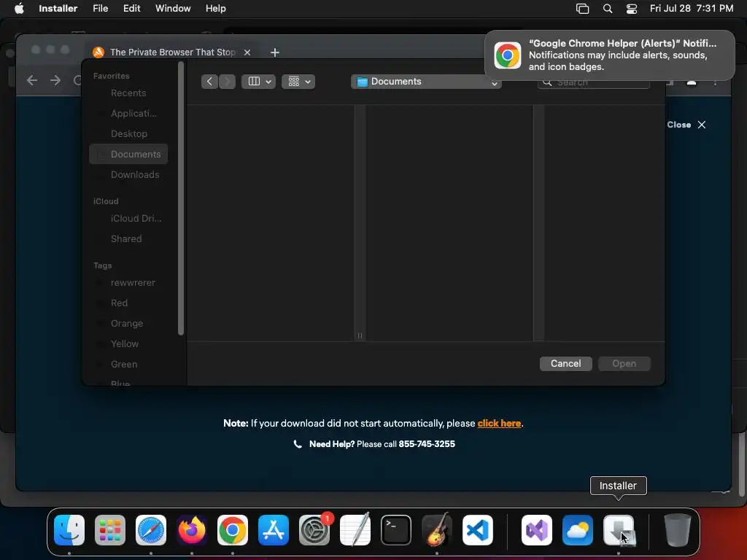
Task: Open the App Store dock icon
Action: coord(274,530)
